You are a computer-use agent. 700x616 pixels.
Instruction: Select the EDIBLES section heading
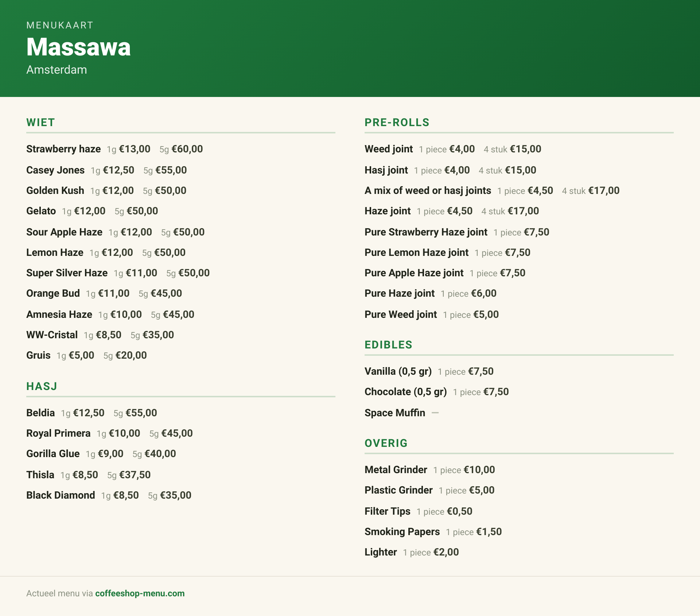pos(388,345)
